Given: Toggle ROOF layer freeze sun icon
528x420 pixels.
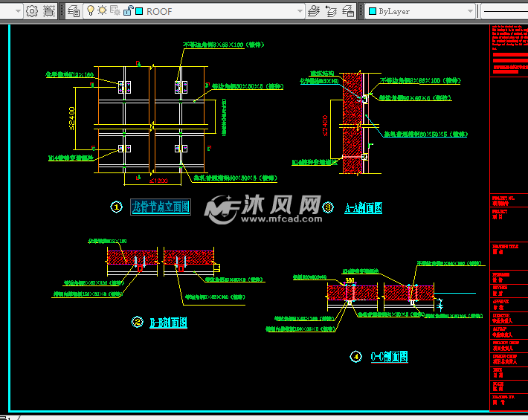Looking at the screenshot, I should click(103, 11).
